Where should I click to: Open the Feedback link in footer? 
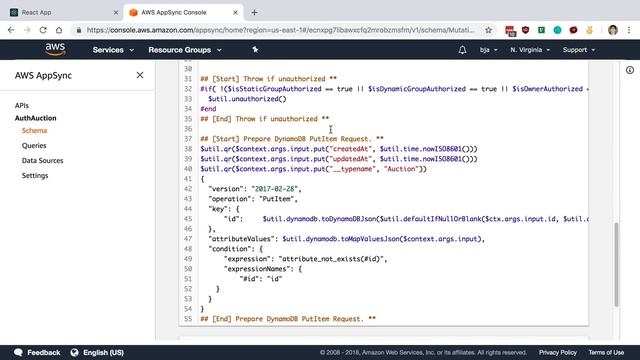tap(37, 353)
